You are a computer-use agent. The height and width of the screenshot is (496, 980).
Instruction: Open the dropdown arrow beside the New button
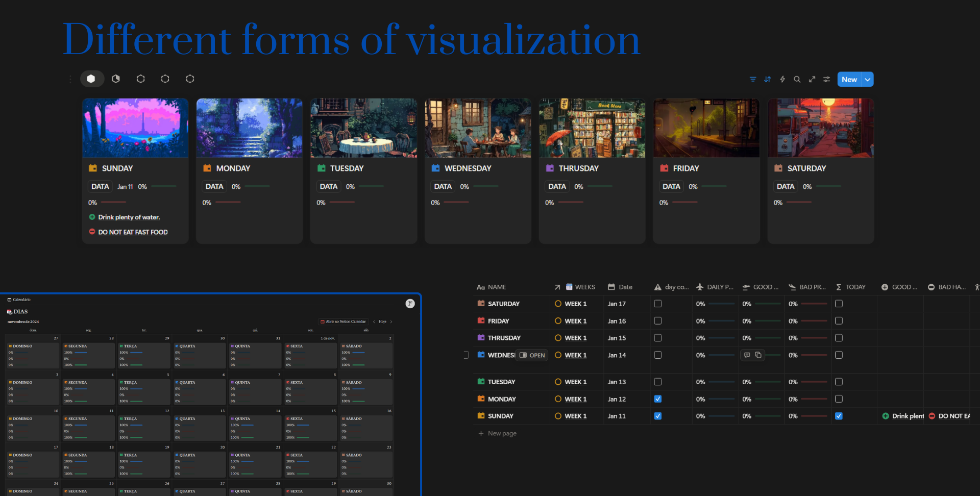click(868, 80)
